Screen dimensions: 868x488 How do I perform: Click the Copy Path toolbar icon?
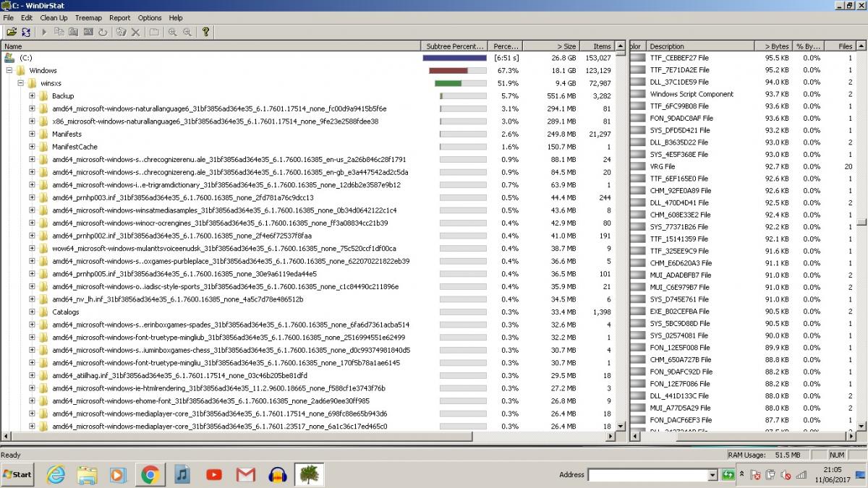[59, 32]
